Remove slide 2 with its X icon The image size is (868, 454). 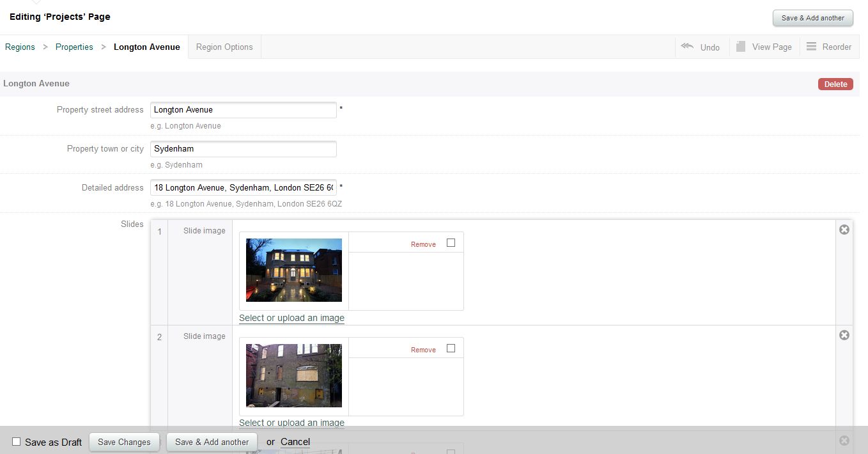coord(844,335)
